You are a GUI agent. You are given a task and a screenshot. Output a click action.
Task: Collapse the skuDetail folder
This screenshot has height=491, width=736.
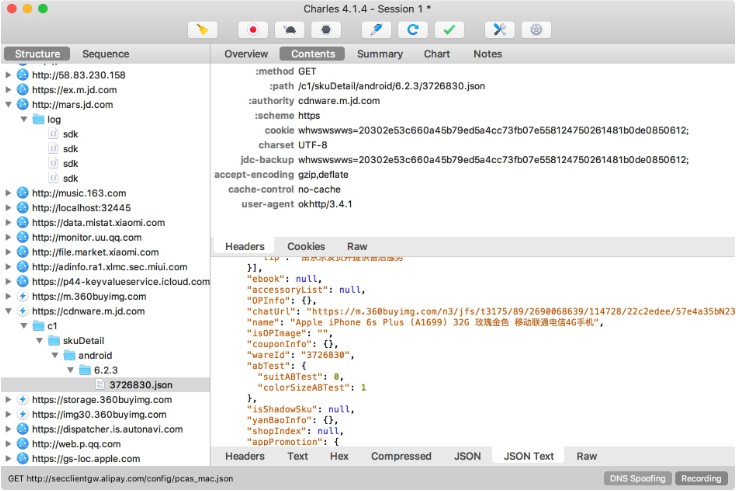tap(40, 340)
